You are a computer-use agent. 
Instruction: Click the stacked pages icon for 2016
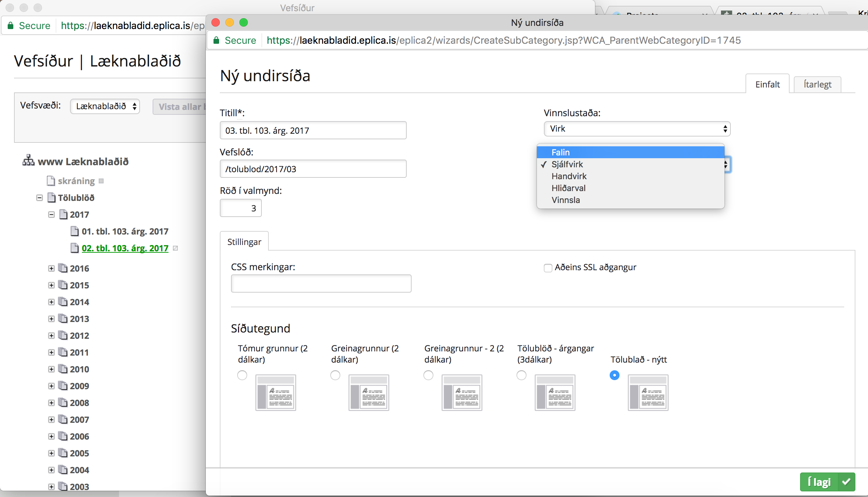63,268
